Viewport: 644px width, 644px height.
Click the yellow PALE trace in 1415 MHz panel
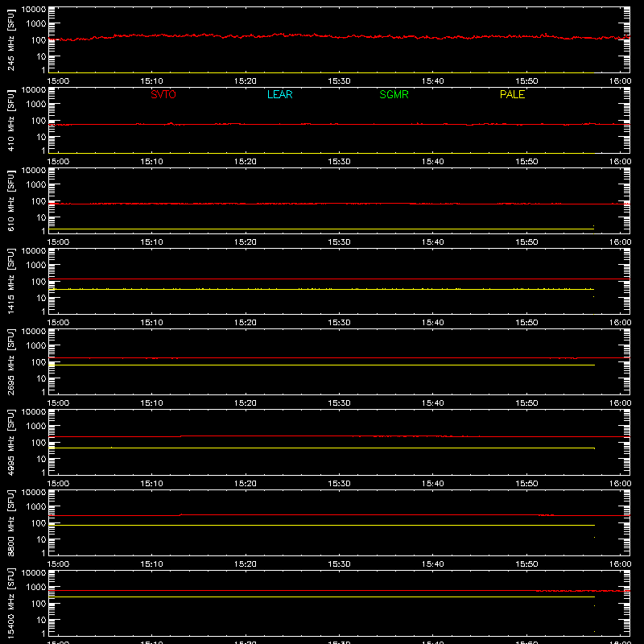pos(321,290)
